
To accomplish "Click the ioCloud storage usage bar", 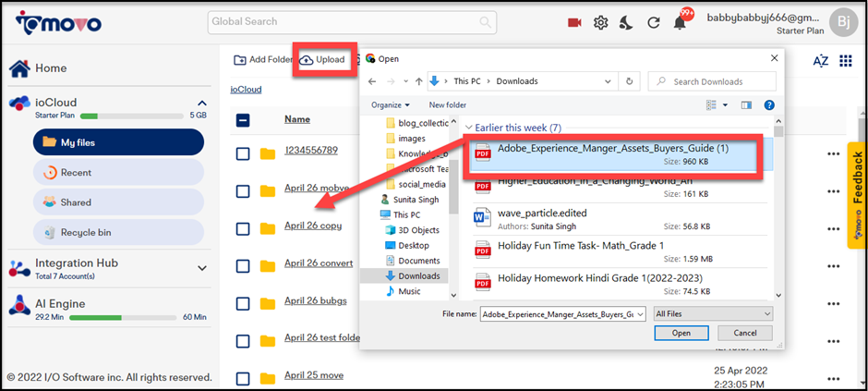I will point(132,116).
